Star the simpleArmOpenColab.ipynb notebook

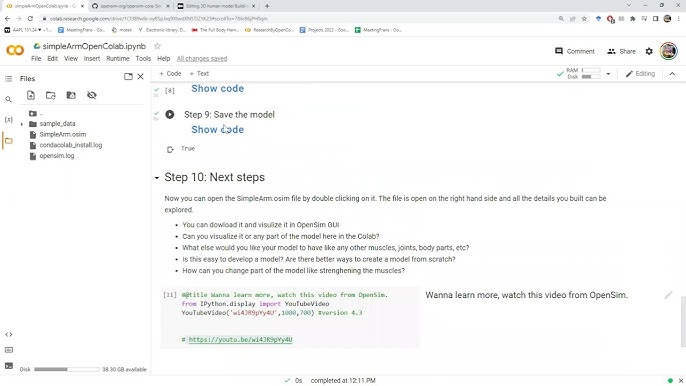click(158, 46)
